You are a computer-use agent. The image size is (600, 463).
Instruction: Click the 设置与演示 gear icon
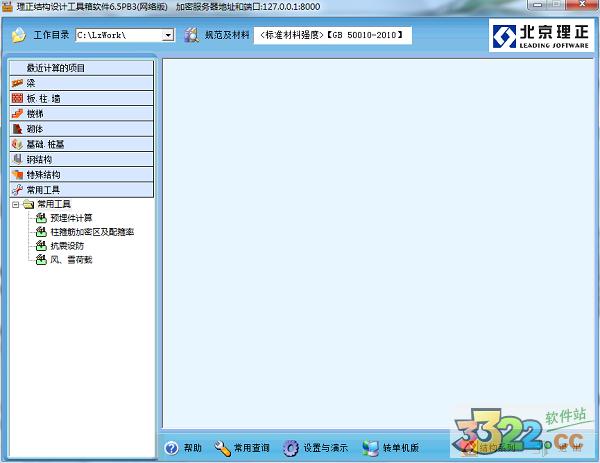291,448
